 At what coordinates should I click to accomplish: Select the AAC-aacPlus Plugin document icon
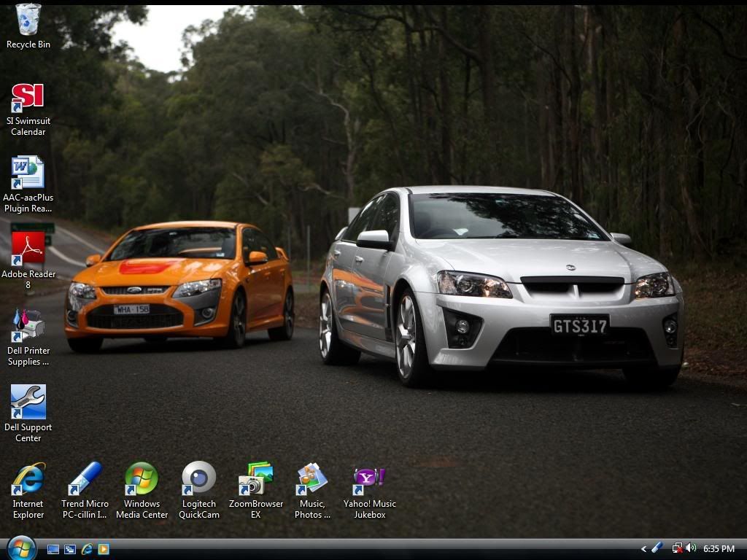[x=28, y=174]
